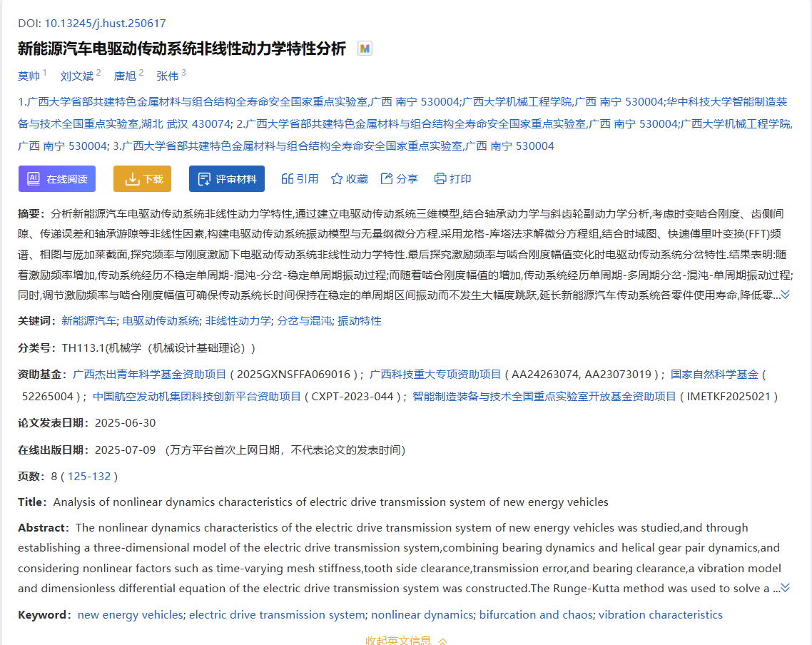
Task: Click the 打印 printer icon
Action: click(440, 179)
